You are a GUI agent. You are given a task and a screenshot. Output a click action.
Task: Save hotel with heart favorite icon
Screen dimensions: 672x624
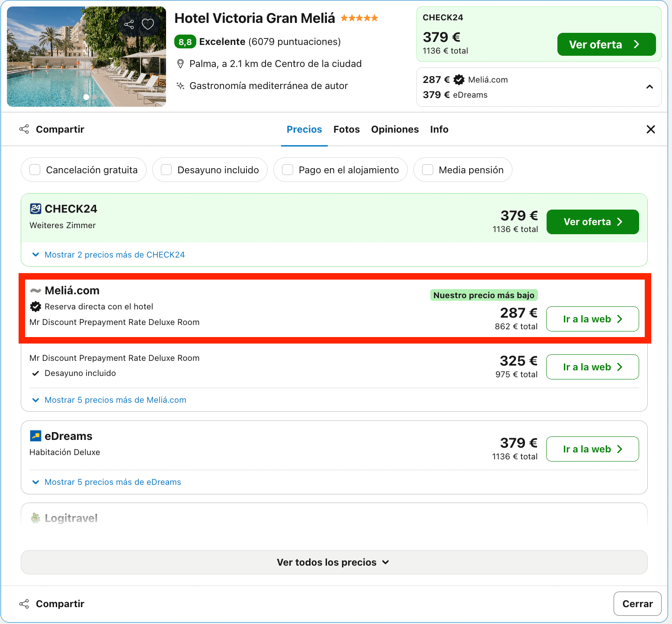148,24
